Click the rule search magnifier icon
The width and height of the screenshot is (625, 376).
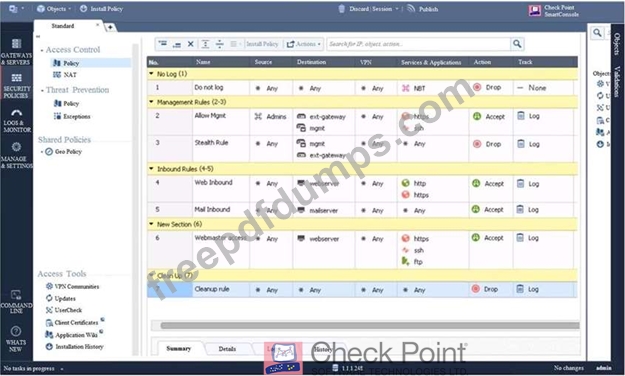517,44
